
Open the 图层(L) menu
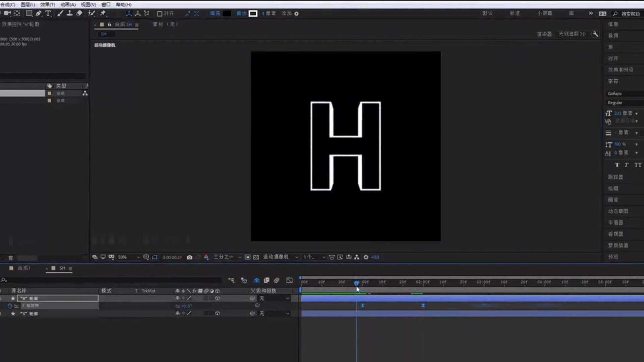(28, 4)
